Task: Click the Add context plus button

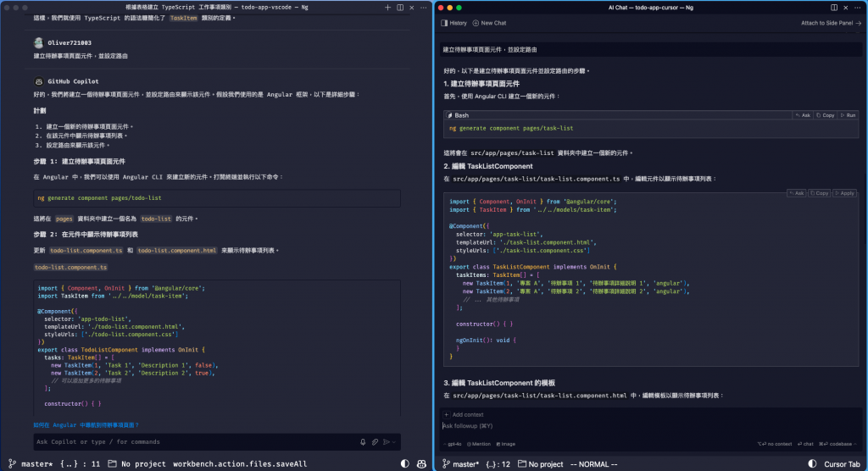Action: coord(446,414)
